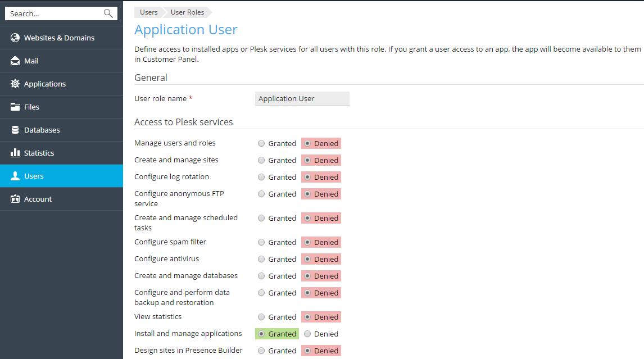This screenshot has width=644, height=359.
Task: Set Configure spam filter to Granted
Action: pyautogui.click(x=261, y=242)
